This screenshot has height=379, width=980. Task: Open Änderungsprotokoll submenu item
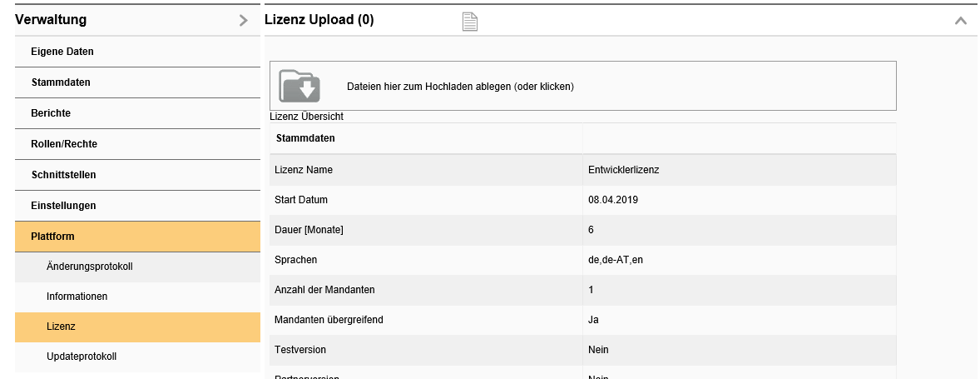(x=90, y=267)
